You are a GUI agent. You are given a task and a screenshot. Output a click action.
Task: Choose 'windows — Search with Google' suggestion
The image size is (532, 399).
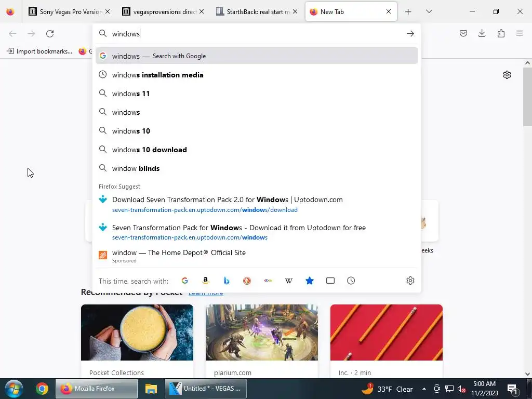pyautogui.click(x=257, y=56)
